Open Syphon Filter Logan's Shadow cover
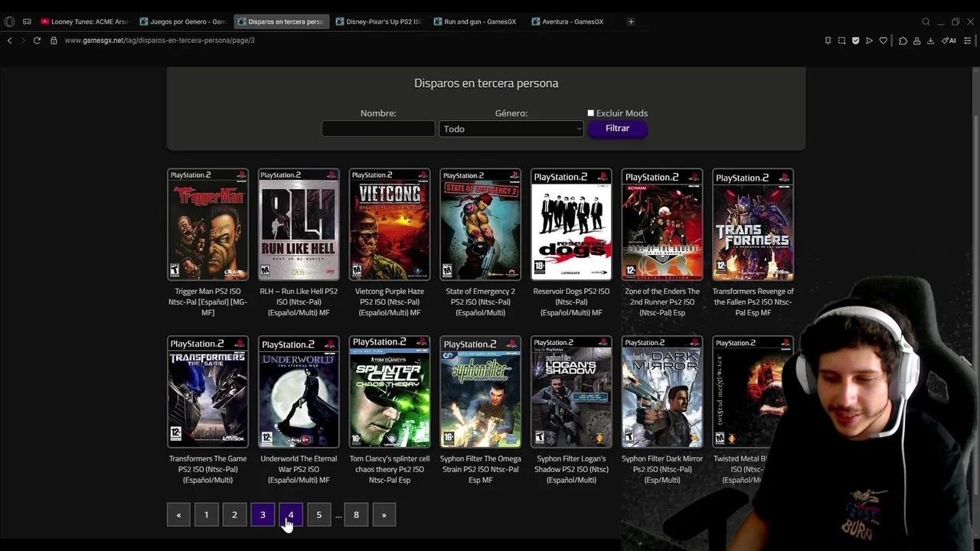The height and width of the screenshot is (551, 980). pyautogui.click(x=571, y=392)
